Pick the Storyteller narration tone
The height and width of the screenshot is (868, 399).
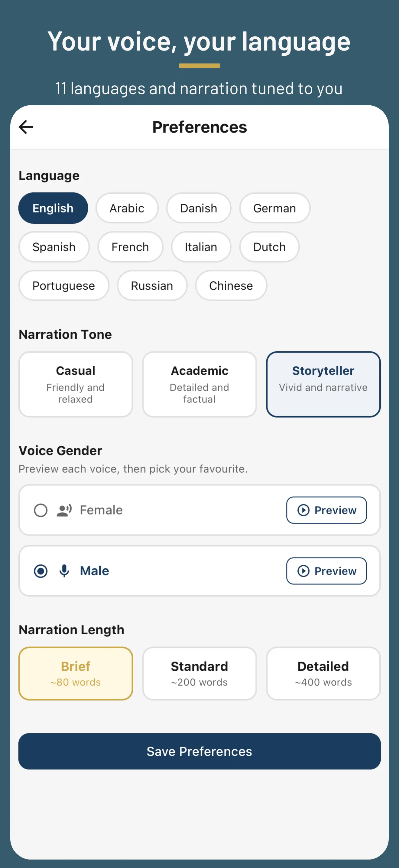(323, 384)
